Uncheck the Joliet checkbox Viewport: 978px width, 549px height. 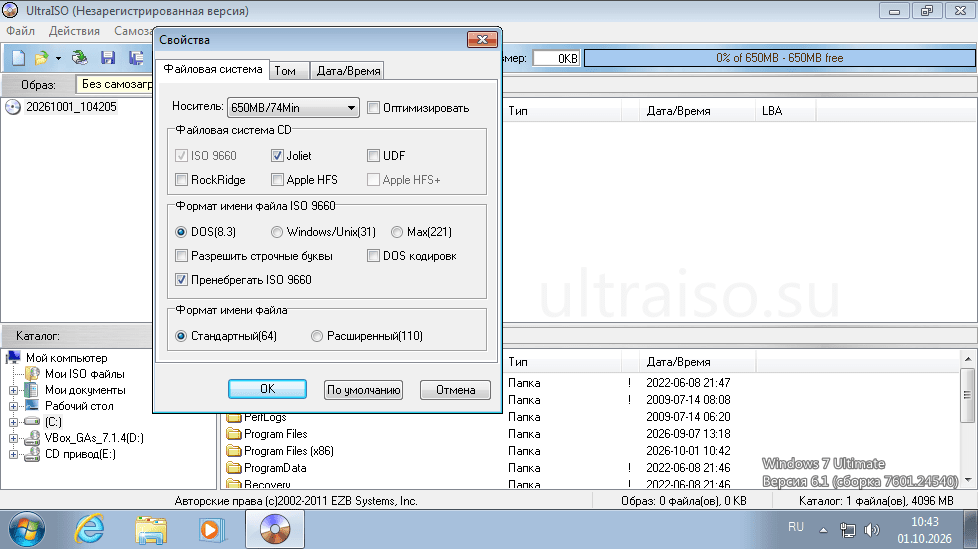[277, 155]
